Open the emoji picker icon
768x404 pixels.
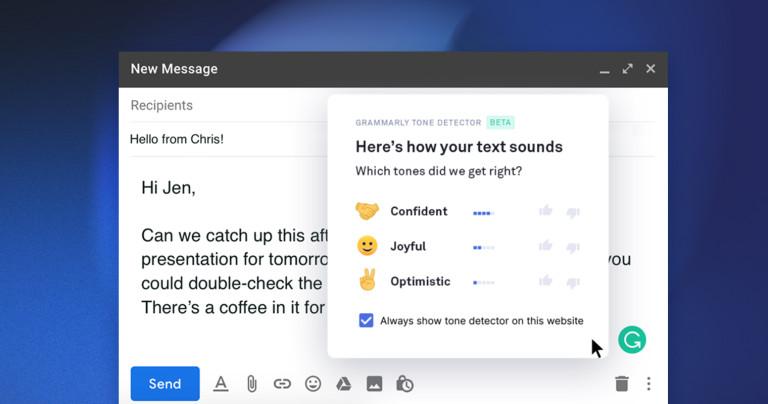[x=313, y=384]
